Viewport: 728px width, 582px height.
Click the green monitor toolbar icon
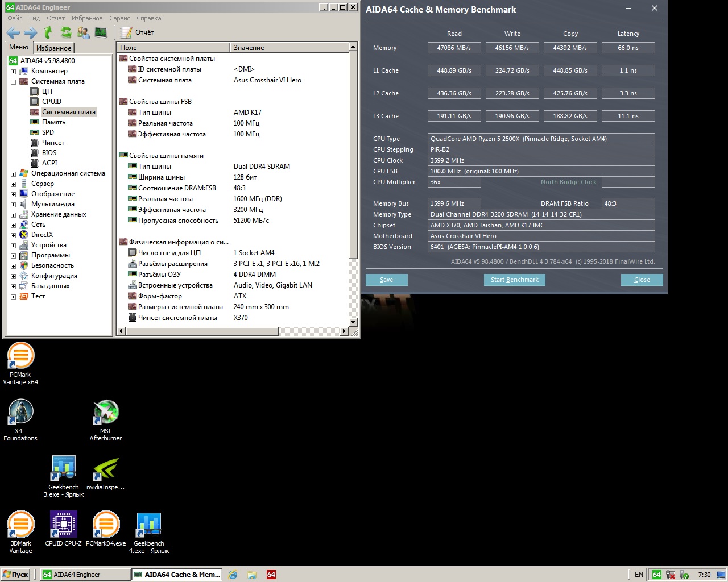(x=101, y=32)
